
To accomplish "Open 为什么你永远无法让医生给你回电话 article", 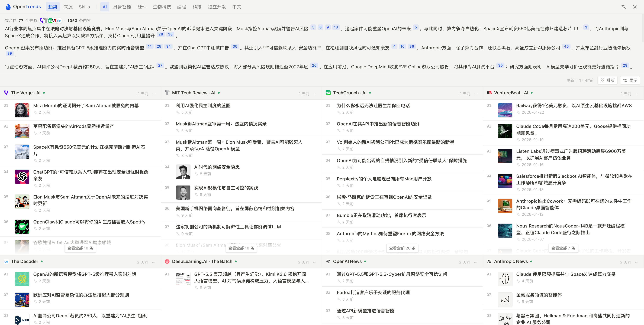I will pos(373,105).
